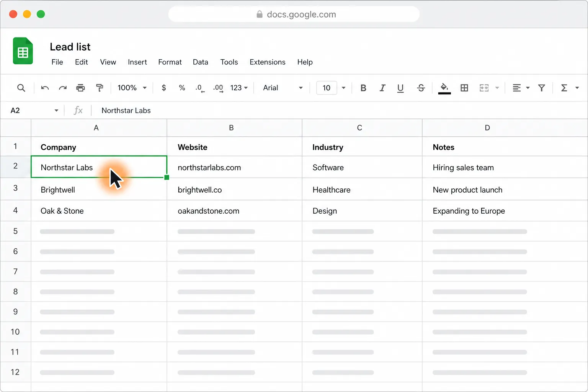Screen dimensions: 588x392
Task: Toggle strikethrough formatting
Action: [421, 88]
